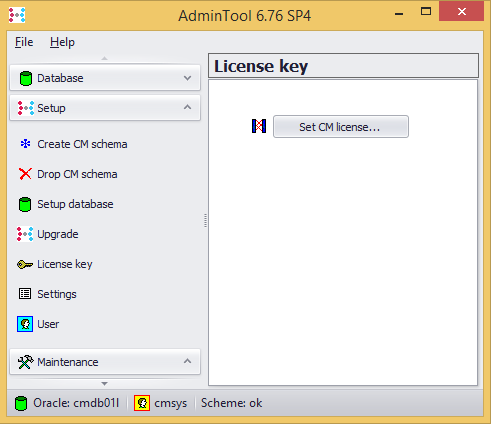Click the crossed tools Maintenance icon
The height and width of the screenshot is (424, 491).
pos(25,362)
